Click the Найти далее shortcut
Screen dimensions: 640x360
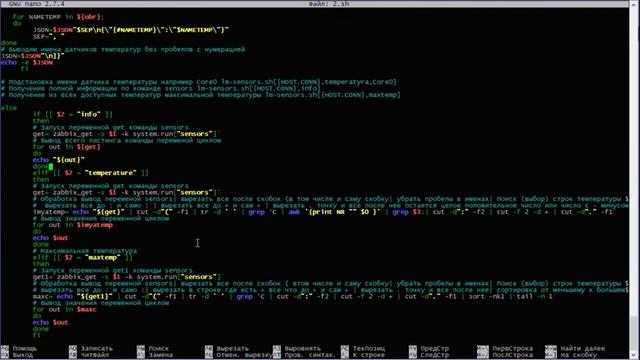(x=576, y=349)
